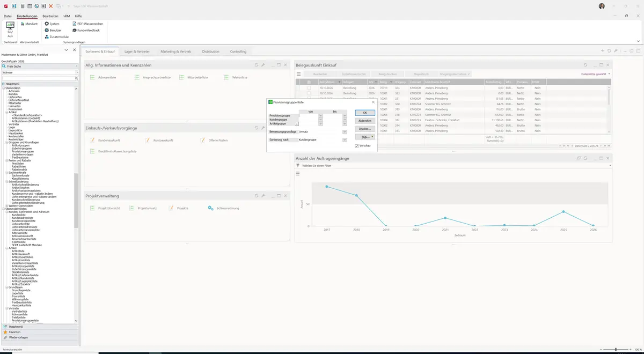Viewport: 644px width, 354px height.
Task: Adjust the zoom slider in the status bar
Action: (x=616, y=350)
